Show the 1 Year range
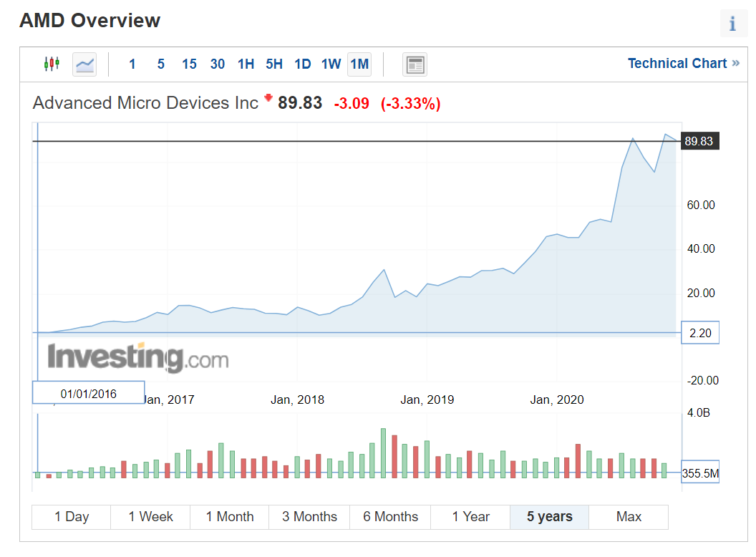The height and width of the screenshot is (557, 756). point(470,516)
